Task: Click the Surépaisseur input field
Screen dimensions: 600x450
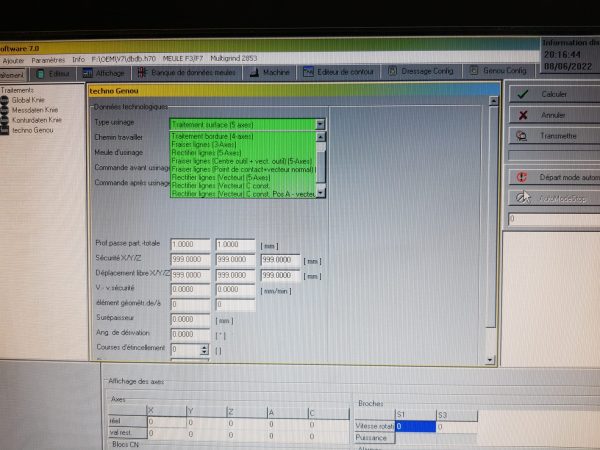Action: tap(189, 320)
